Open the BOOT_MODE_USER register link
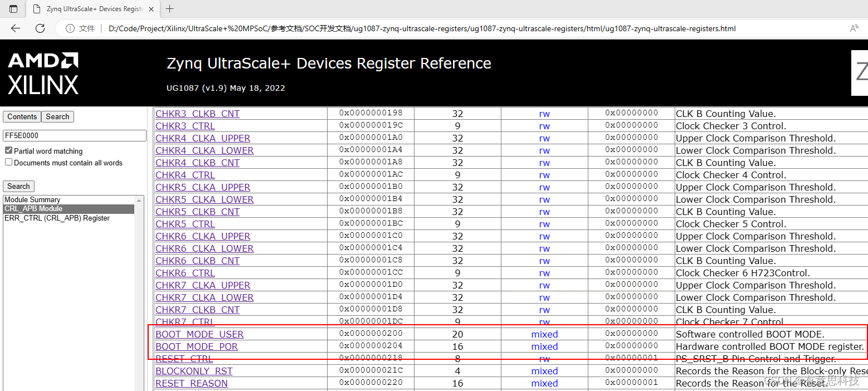This screenshot has width=868, height=391. pyautogui.click(x=199, y=334)
